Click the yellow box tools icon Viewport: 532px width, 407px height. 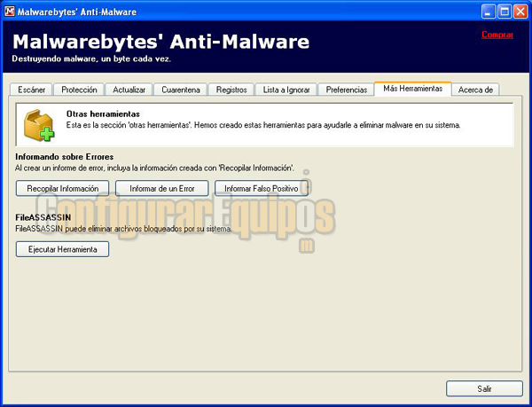(x=39, y=125)
